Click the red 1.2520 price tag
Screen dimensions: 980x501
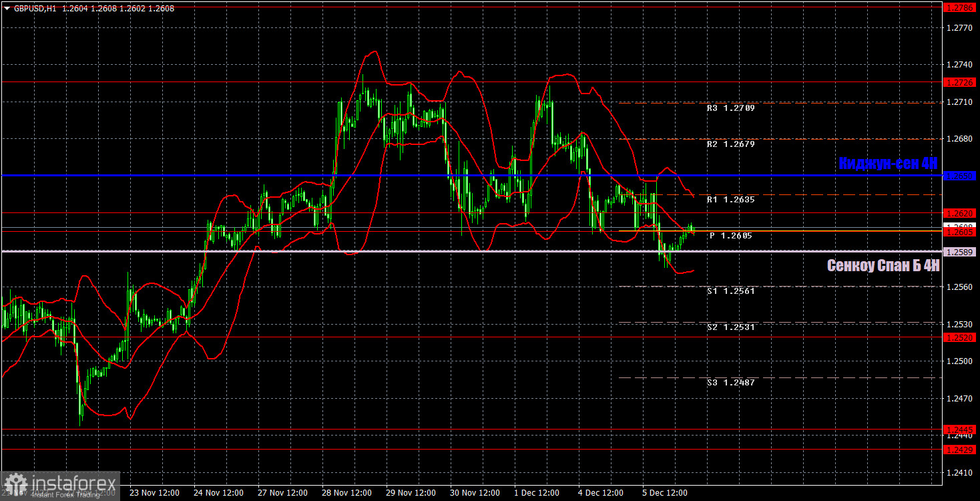click(x=960, y=337)
